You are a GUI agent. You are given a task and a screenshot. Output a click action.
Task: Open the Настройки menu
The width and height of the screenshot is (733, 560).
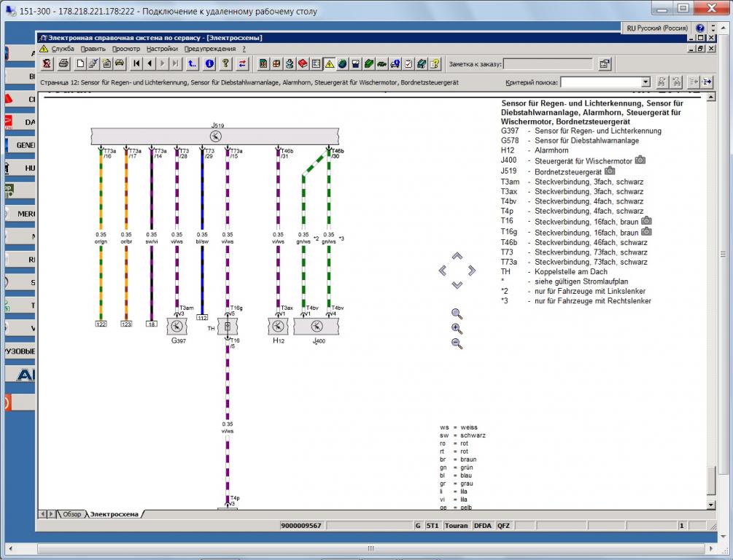pyautogui.click(x=162, y=49)
